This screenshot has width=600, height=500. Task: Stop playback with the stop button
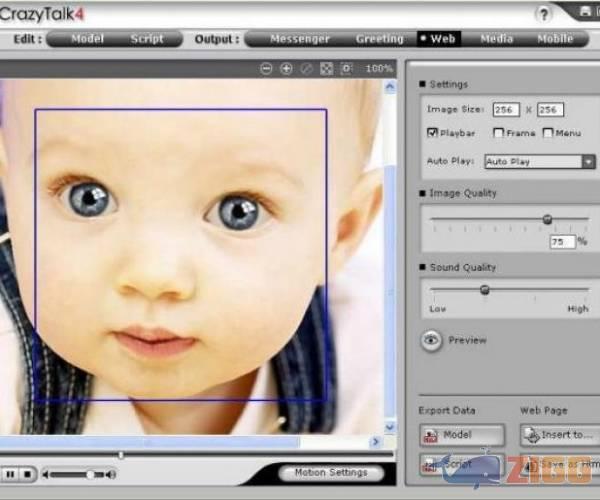[28, 474]
